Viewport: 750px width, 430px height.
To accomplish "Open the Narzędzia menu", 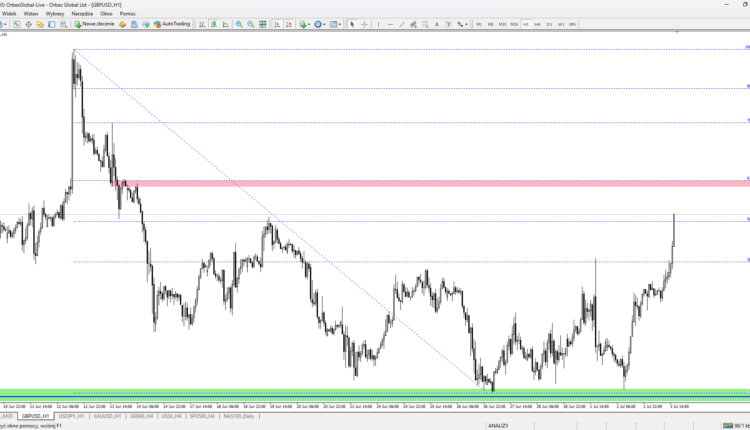I will (x=82, y=14).
